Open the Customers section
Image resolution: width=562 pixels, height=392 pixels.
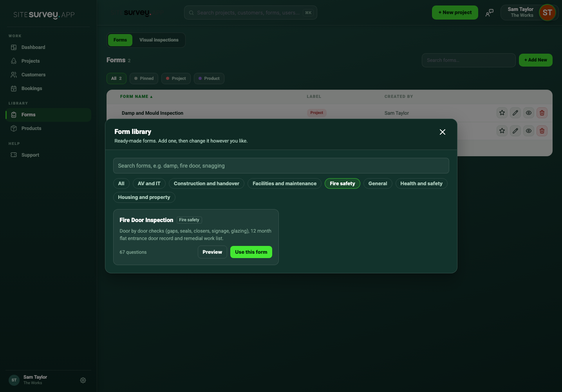(48, 75)
